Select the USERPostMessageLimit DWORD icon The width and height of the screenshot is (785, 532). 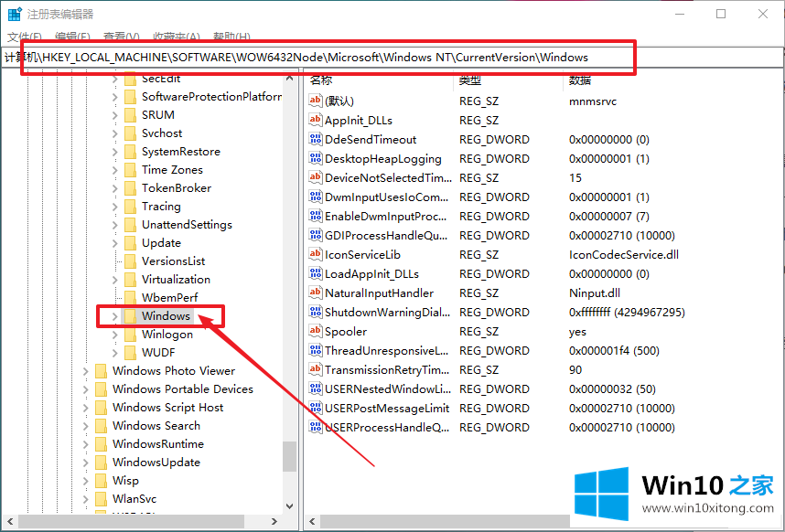click(x=316, y=409)
